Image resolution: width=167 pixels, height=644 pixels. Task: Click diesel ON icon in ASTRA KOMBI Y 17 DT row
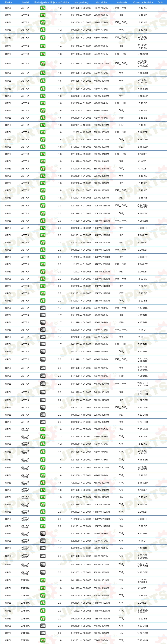[43, 541]
